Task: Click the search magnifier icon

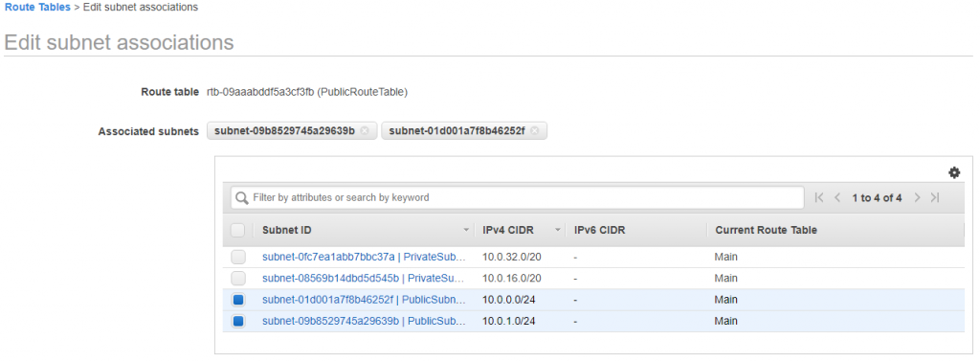Action: [x=242, y=198]
